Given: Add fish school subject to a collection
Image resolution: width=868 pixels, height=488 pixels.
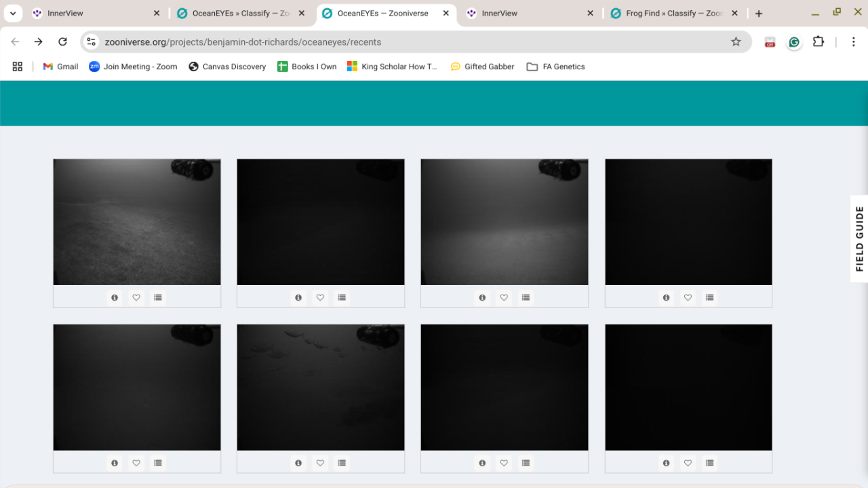Looking at the screenshot, I should (x=342, y=463).
